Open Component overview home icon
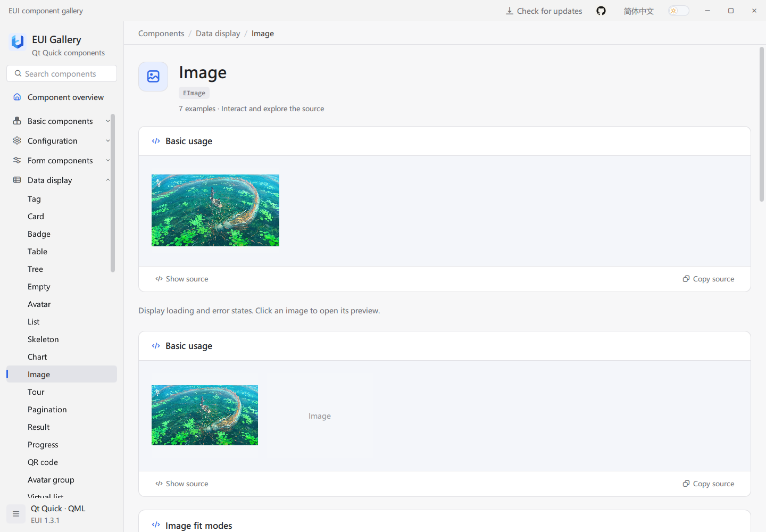This screenshot has height=532, width=766. click(17, 97)
